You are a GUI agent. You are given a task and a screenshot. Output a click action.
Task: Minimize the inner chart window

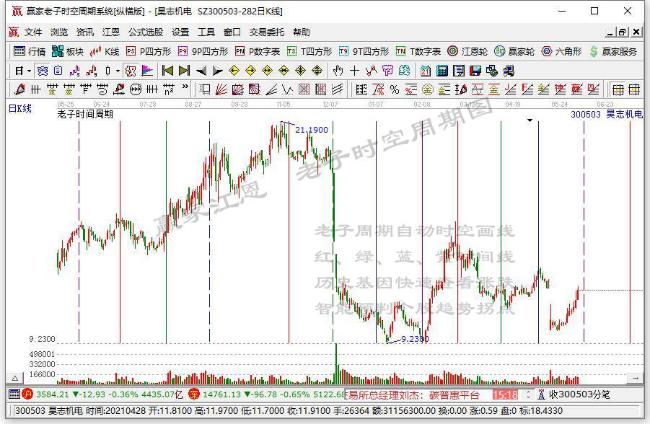tap(610, 32)
